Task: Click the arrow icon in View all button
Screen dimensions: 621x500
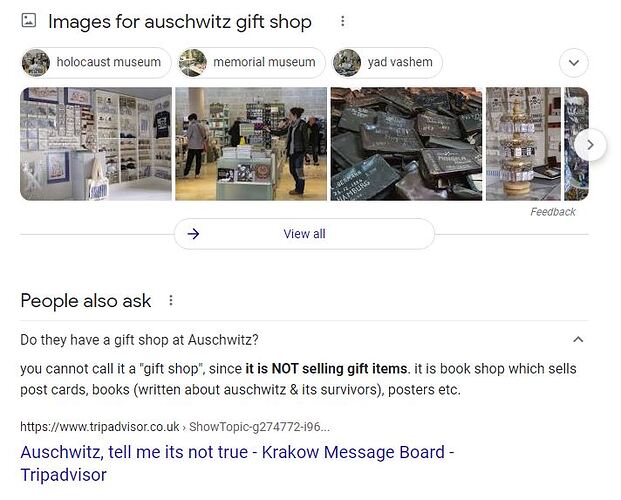Action: (x=193, y=234)
